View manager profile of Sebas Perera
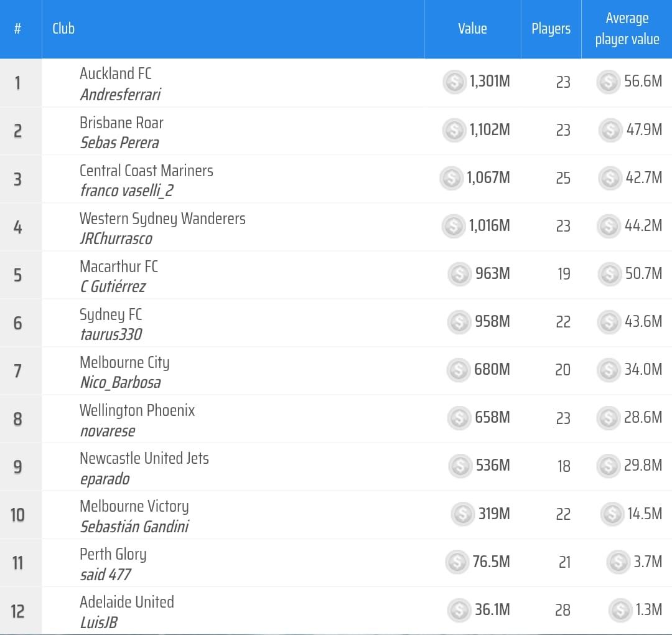Viewport: 672px width, 635px height. coord(119,143)
